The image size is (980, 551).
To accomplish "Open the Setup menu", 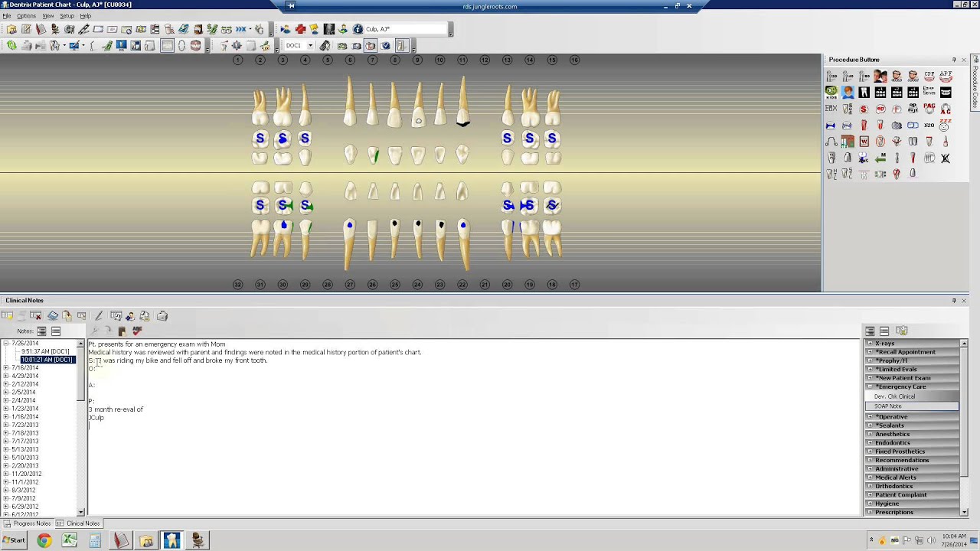I will click(67, 16).
